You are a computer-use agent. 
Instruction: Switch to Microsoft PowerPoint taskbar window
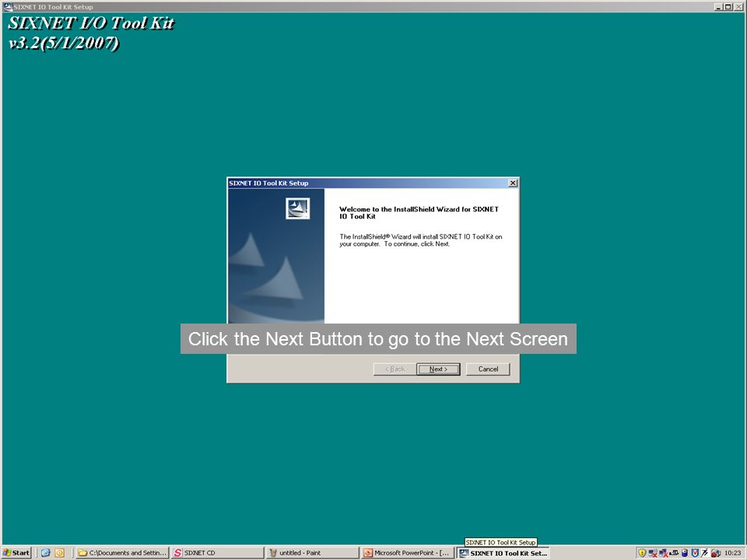[408, 553]
